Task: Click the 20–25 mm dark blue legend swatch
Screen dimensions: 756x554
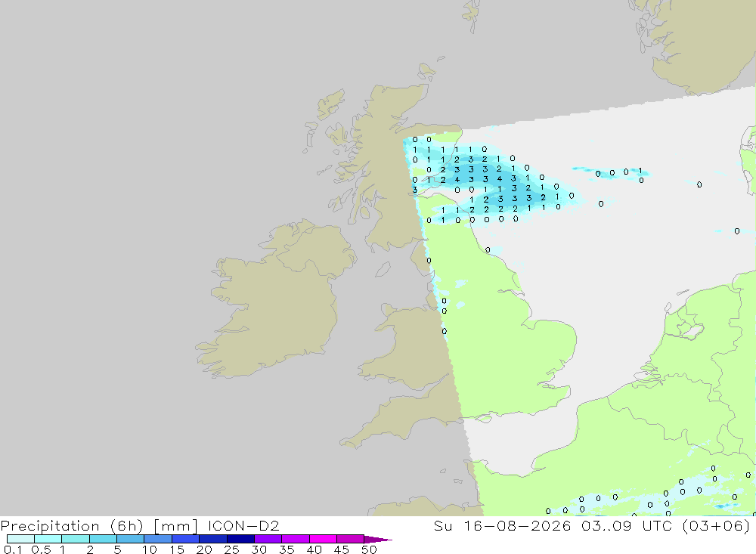Action: [212, 539]
